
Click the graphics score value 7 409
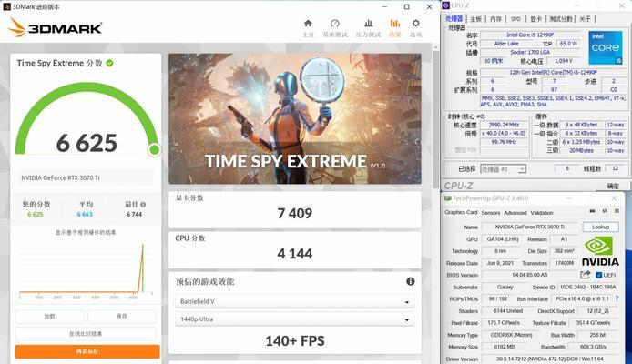pyautogui.click(x=295, y=214)
